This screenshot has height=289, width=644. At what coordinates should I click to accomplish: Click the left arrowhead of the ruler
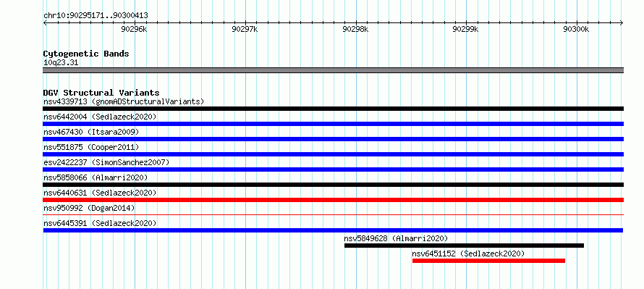[x=45, y=23]
